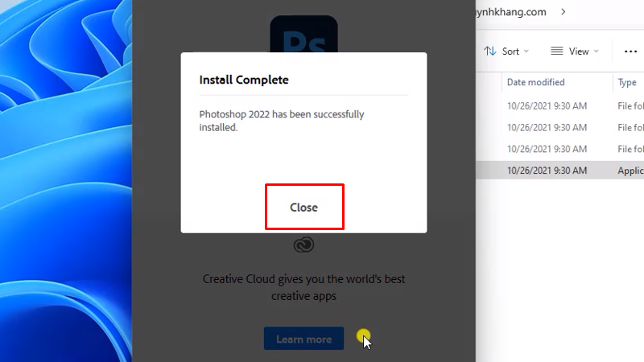The image size is (644, 362).
Task: Click the Photoshop Ps logo icon
Action: pyautogui.click(x=303, y=32)
